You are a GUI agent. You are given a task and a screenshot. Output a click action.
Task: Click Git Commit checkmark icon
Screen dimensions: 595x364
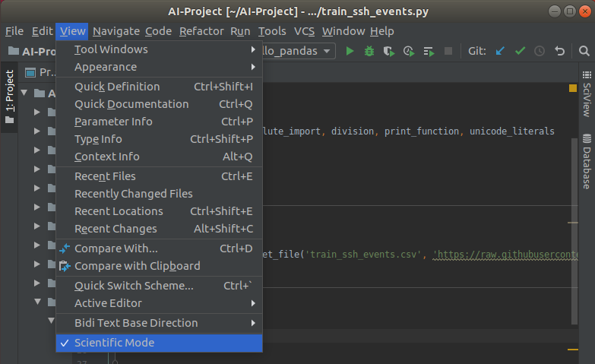point(520,51)
